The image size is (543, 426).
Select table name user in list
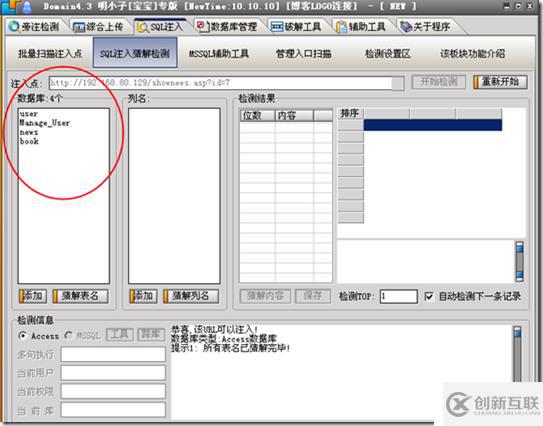29,114
